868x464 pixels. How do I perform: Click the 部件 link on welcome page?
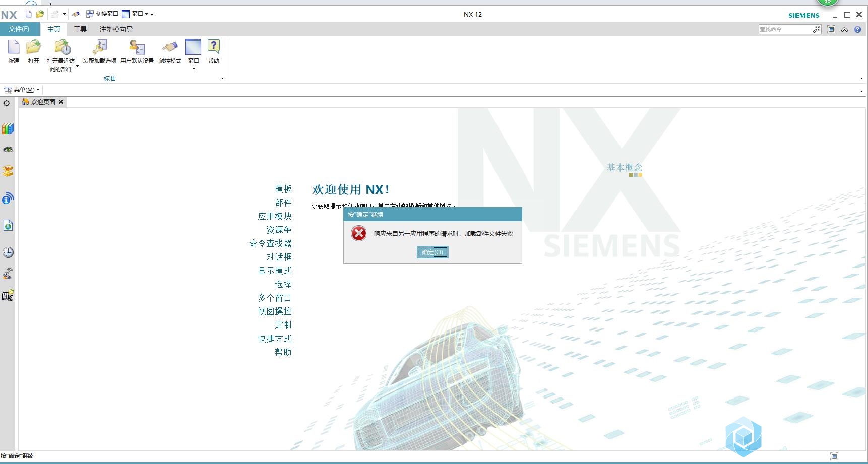tap(283, 203)
